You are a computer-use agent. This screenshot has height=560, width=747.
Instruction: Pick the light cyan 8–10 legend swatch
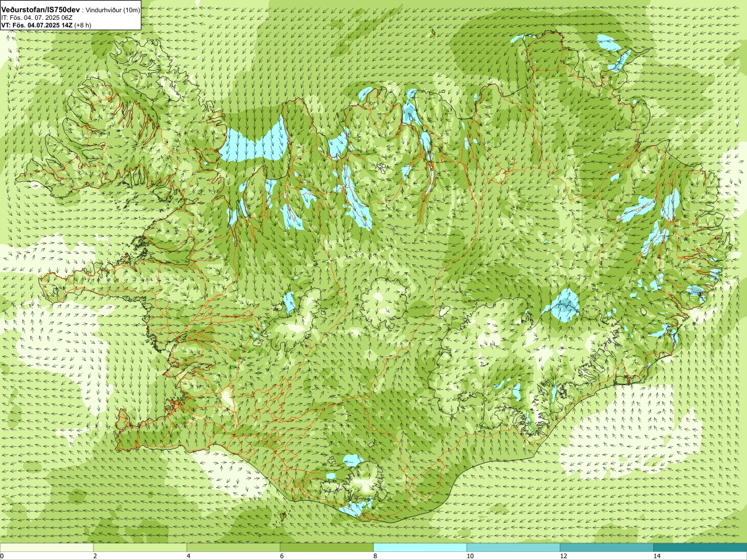(x=420, y=547)
